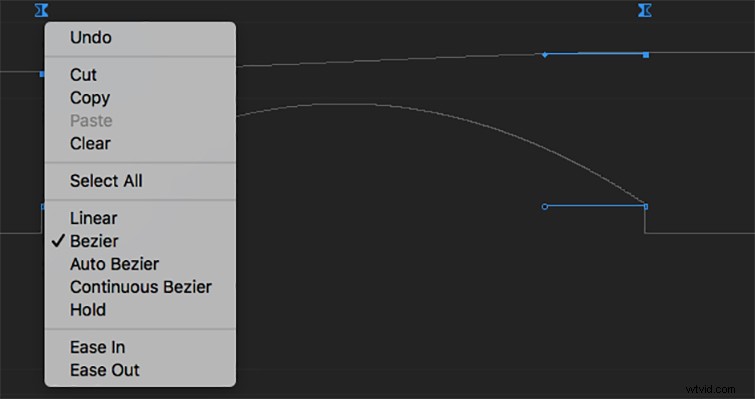The image size is (755, 399).
Task: Click the left hourglass keyframe marker
Action: [41, 10]
